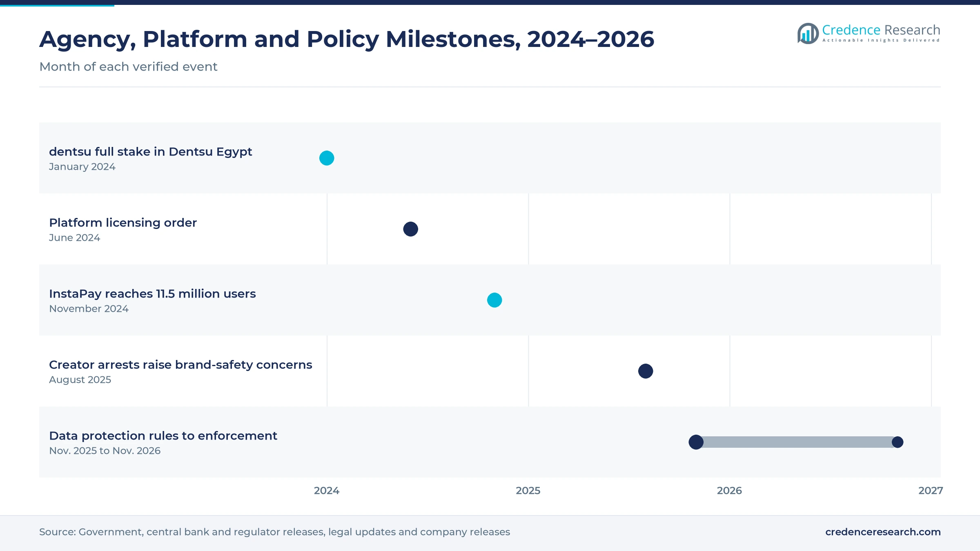Click the 'Credence Research' brand name text
This screenshot has height=551, width=980.
point(881,30)
